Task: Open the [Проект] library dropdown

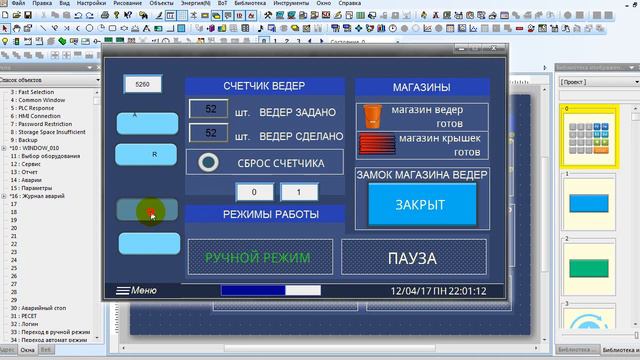Action: [x=598, y=82]
